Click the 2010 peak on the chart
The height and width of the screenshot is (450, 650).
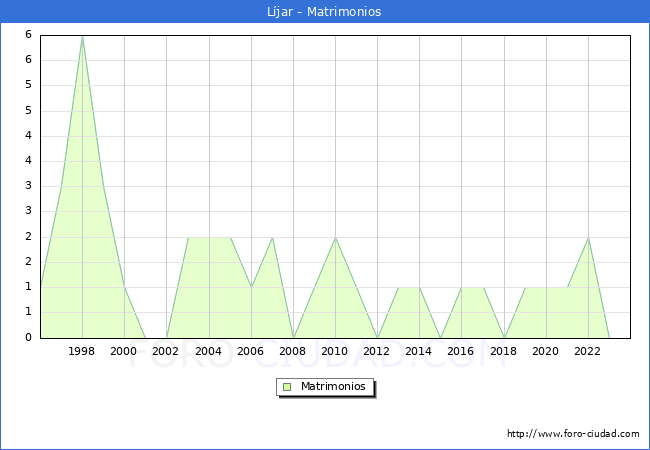335,238
